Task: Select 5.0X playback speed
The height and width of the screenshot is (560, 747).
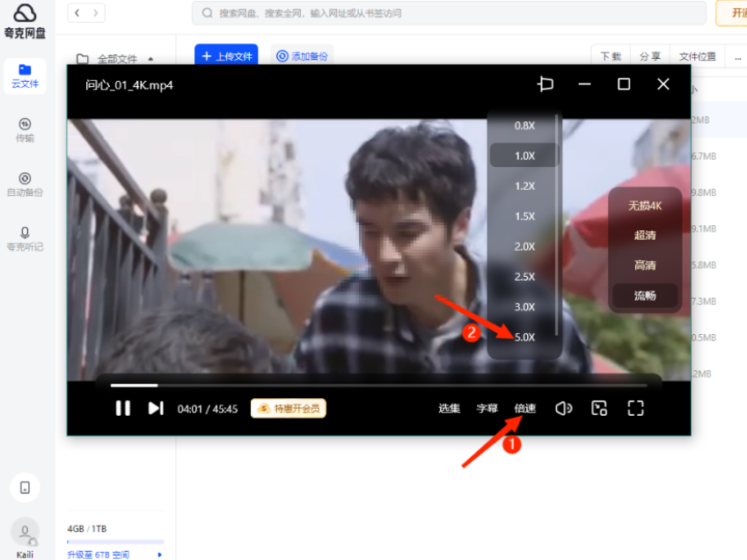Action: (524, 338)
